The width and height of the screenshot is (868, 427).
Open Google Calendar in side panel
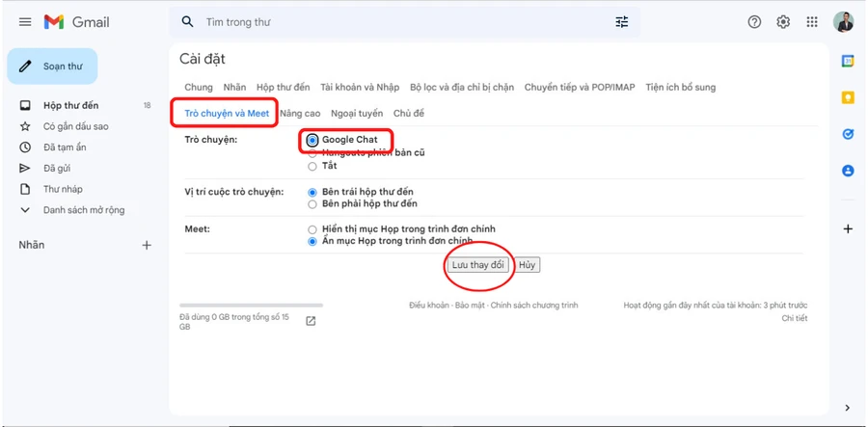pyautogui.click(x=848, y=62)
